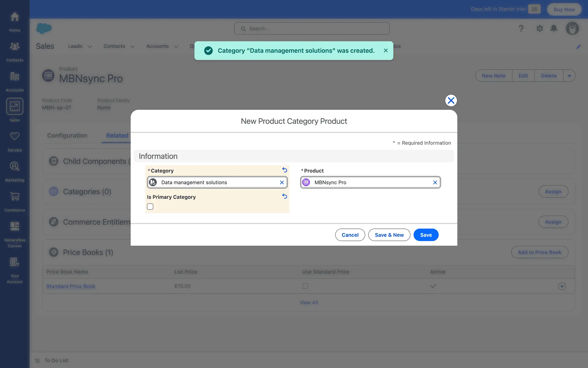
Task: Click the Save & New button
Action: 389,235
